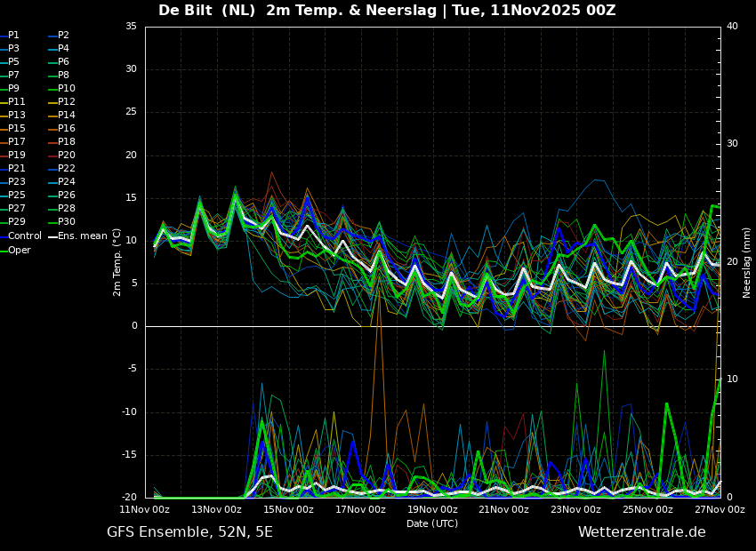Image resolution: width=756 pixels, height=551 pixels.
Task: Click the 35 temperature axis value
Action: tap(131, 27)
